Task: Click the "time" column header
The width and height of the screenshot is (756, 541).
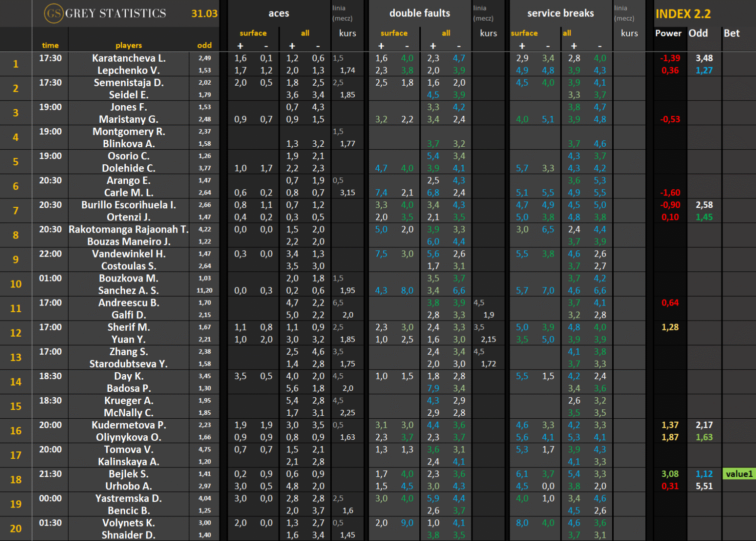Action: click(x=50, y=46)
